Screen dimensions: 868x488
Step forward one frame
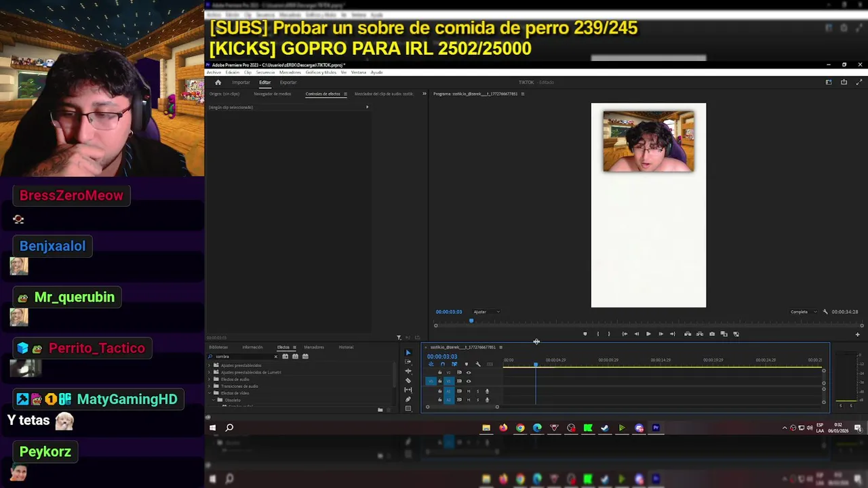coord(661,333)
